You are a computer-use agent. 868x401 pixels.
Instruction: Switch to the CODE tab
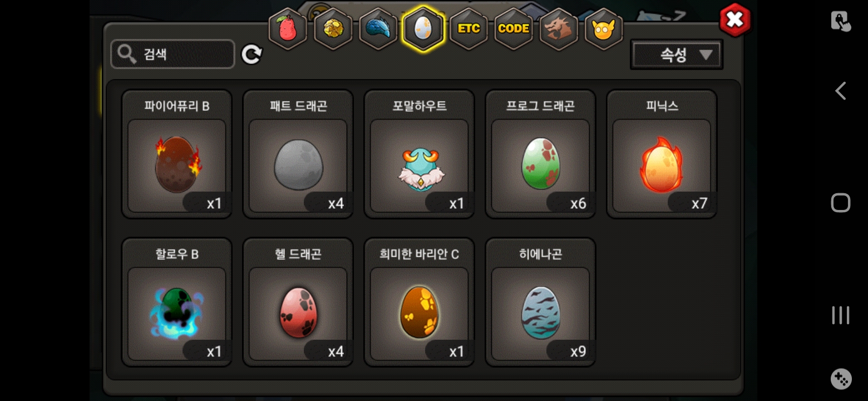pyautogui.click(x=514, y=30)
